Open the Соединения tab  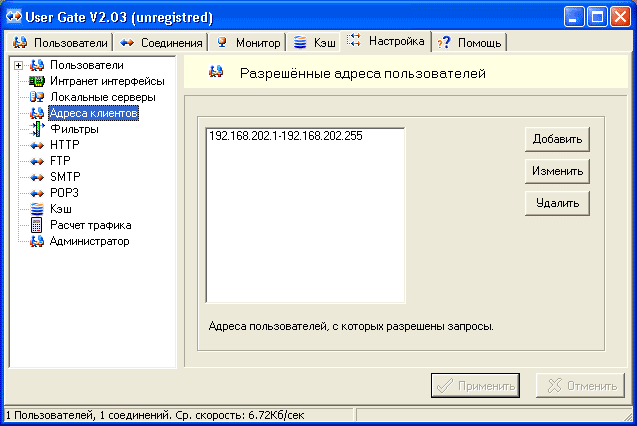coord(161,42)
